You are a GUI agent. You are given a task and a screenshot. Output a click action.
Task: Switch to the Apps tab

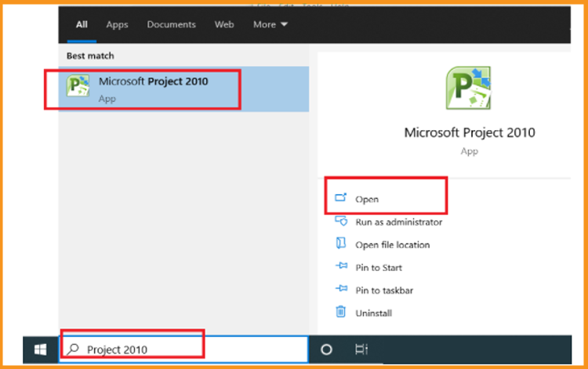[x=117, y=25]
